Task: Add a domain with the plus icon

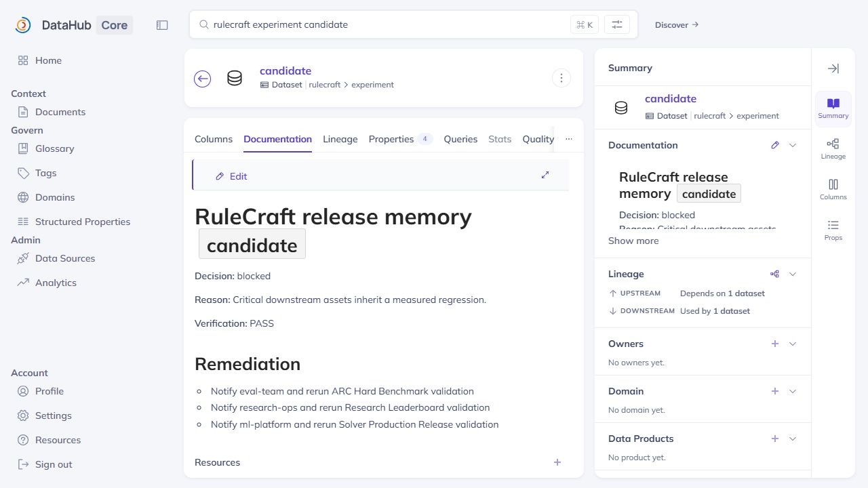Action: tap(775, 391)
